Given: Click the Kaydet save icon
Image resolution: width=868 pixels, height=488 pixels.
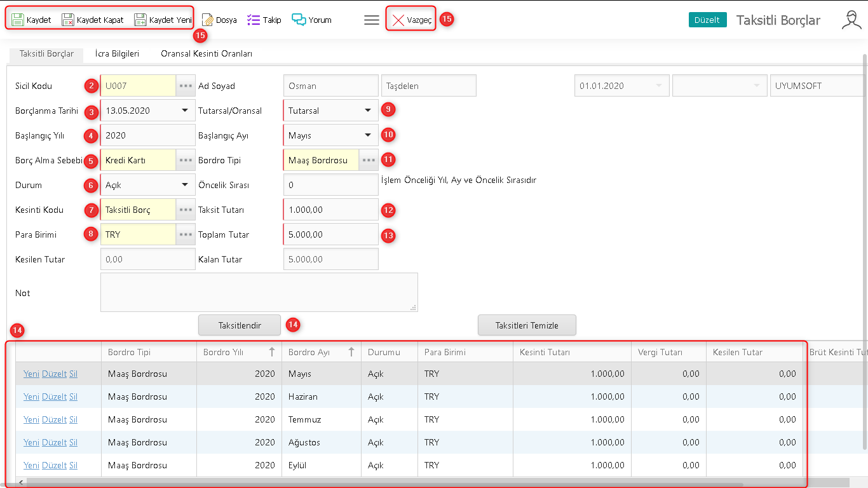Looking at the screenshot, I should (18, 20).
